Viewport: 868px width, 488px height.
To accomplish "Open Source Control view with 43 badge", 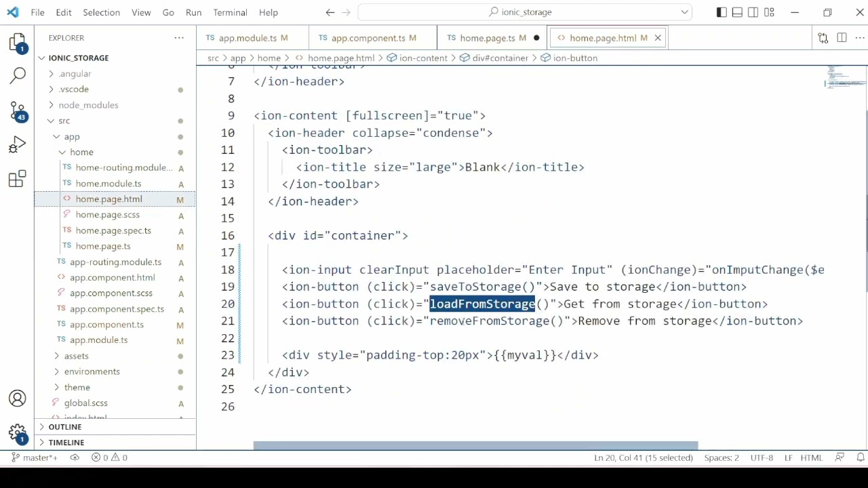I will 18,111.
